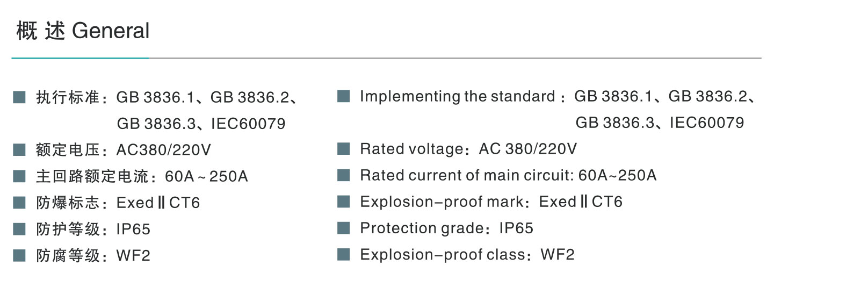Click the bullet square beside 防腐等级
This screenshot has width=868, height=301.
tap(19, 255)
